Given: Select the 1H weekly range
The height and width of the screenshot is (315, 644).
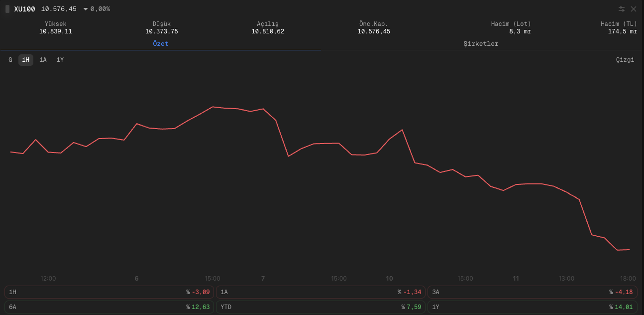Looking at the screenshot, I should (26, 60).
